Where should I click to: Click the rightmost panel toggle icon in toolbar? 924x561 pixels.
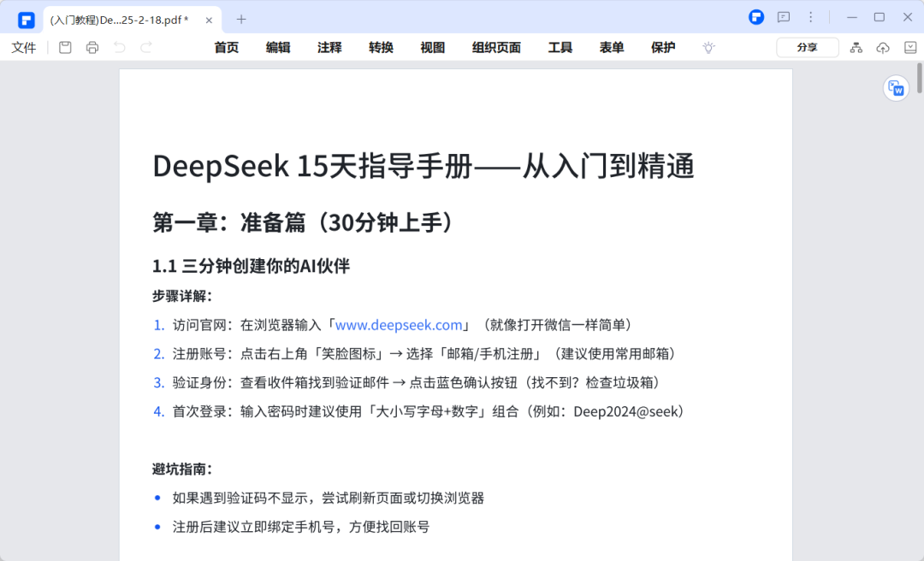point(910,48)
